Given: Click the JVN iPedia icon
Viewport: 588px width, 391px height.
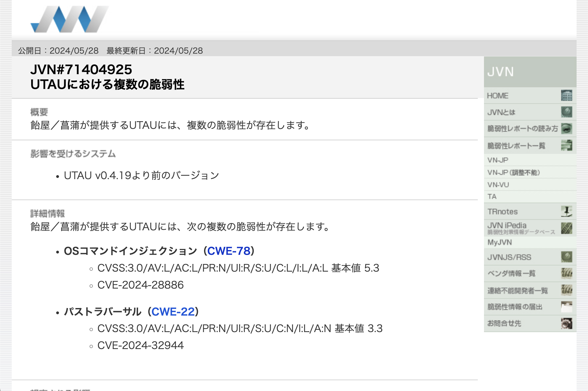Looking at the screenshot, I should 566,228.
